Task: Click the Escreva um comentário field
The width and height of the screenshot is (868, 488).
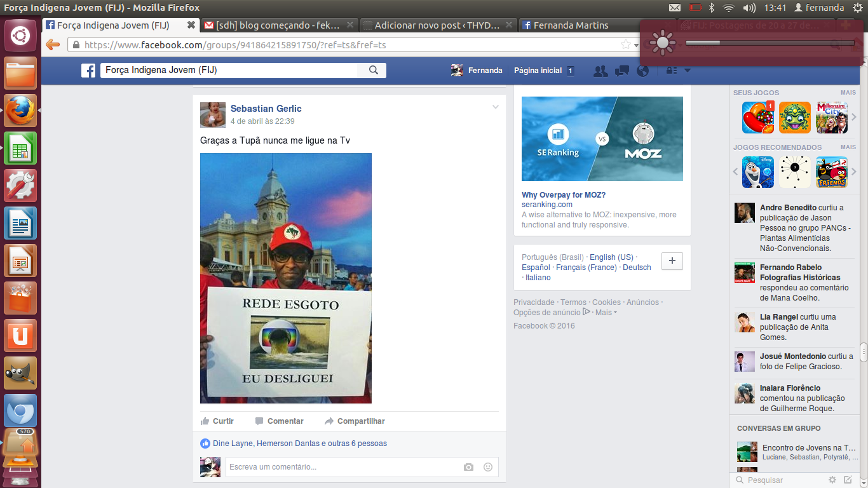Action: [x=362, y=467]
